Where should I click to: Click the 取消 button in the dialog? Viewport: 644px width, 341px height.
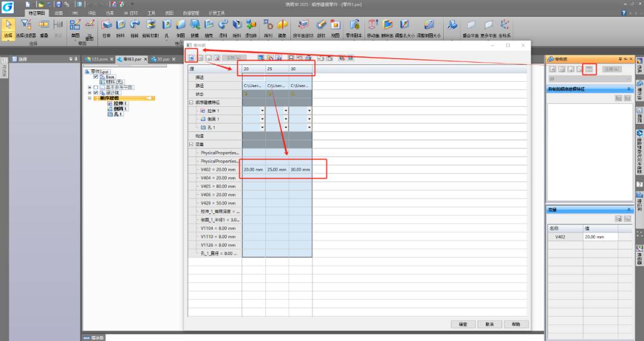490,324
